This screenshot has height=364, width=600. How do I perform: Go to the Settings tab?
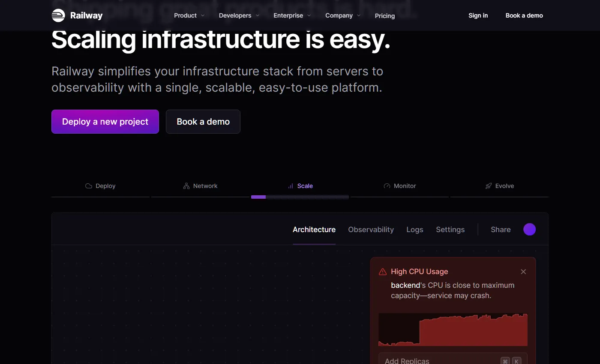pos(450,230)
